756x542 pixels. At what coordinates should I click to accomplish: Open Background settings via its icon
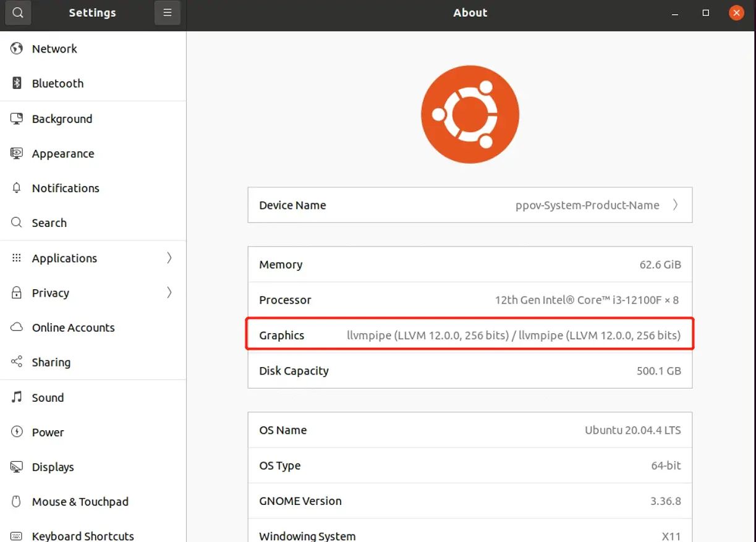pos(16,118)
